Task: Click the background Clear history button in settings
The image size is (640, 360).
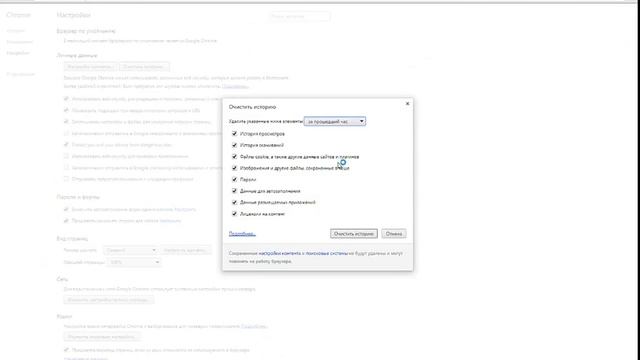Action: tap(144, 67)
